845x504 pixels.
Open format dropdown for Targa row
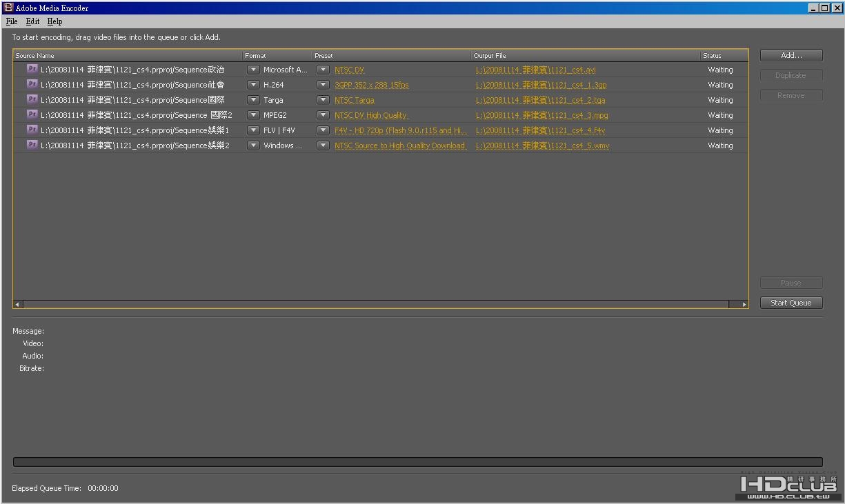[x=253, y=100]
